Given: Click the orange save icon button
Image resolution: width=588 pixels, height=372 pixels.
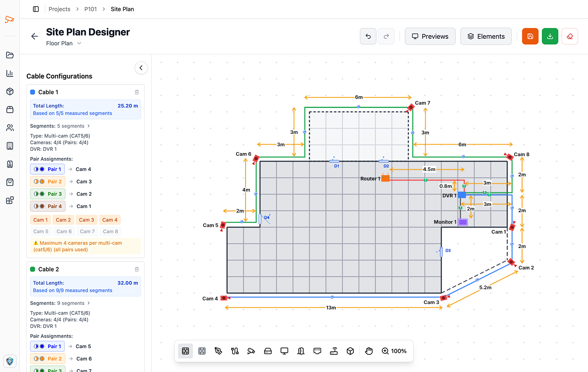Looking at the screenshot, I should click(x=530, y=36).
